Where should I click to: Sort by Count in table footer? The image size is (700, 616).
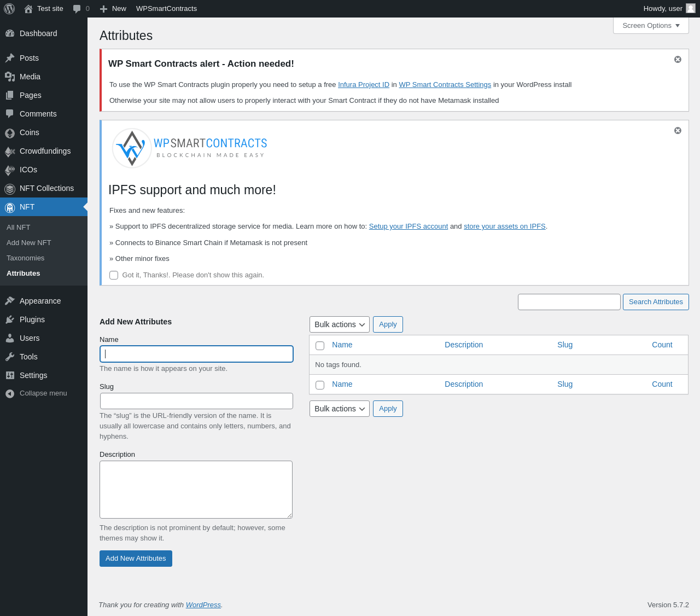coord(662,384)
